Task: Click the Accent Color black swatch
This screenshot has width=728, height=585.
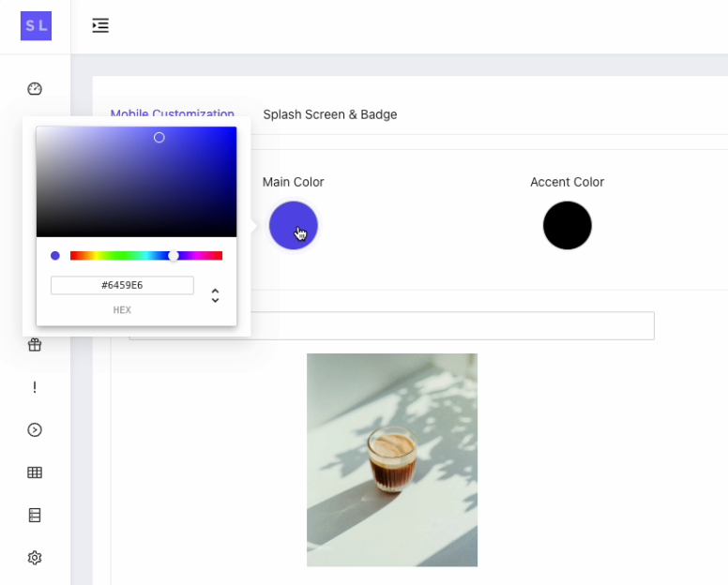Action: (568, 225)
